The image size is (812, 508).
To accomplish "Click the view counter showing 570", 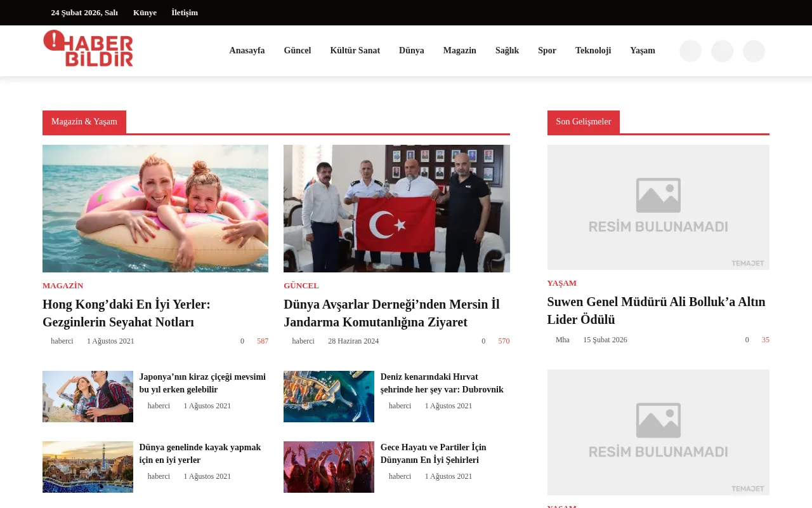I will pos(503,341).
